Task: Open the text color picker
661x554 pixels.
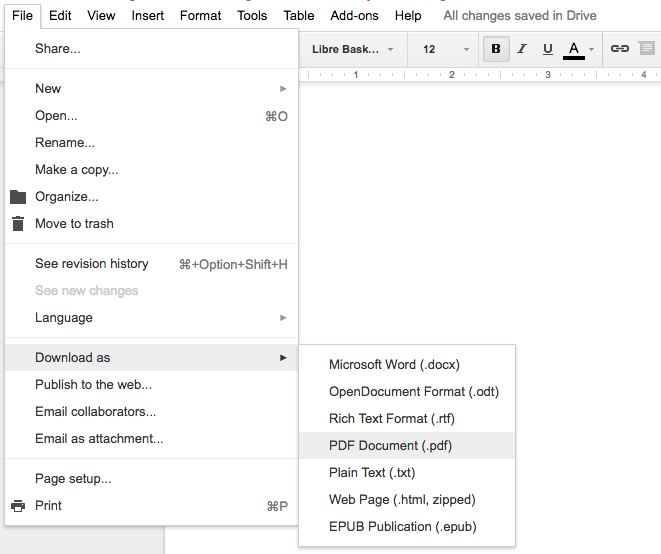Action: tap(574, 50)
